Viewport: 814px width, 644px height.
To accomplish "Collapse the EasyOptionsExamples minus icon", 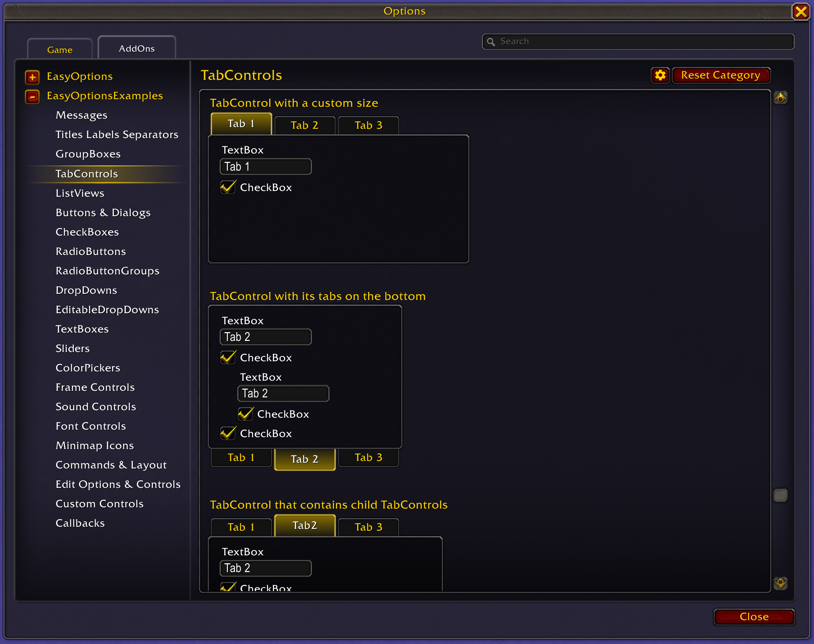I will (32, 96).
